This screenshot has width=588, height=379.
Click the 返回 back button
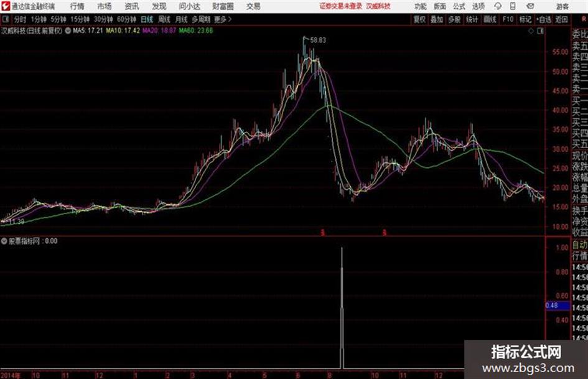561,19
